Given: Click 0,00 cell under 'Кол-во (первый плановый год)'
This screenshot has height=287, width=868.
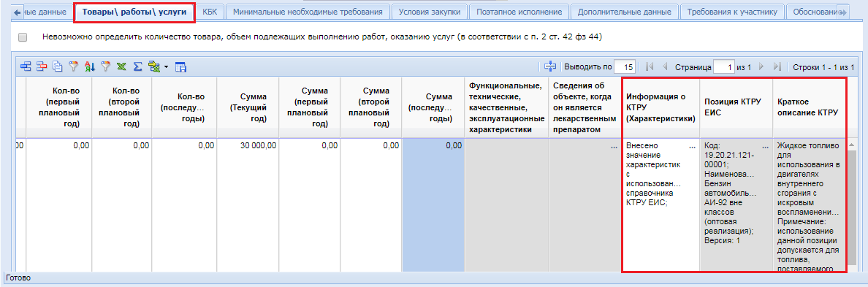Looking at the screenshot, I should point(58,205).
